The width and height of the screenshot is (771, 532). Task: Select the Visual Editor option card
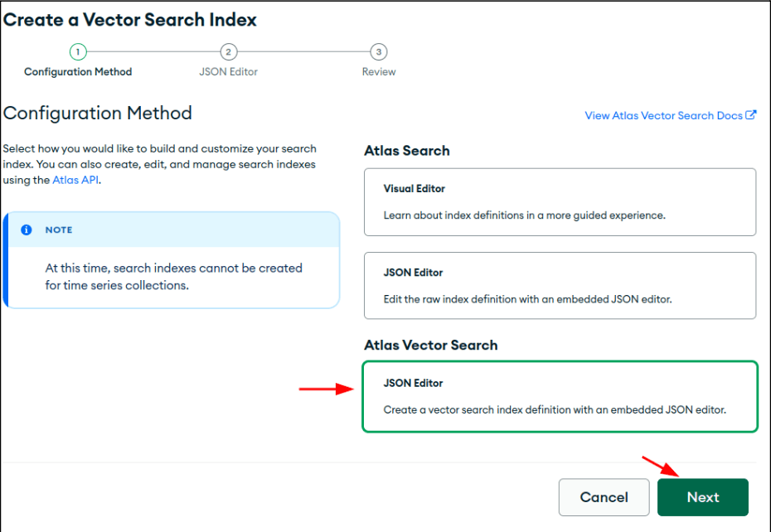[560, 202]
